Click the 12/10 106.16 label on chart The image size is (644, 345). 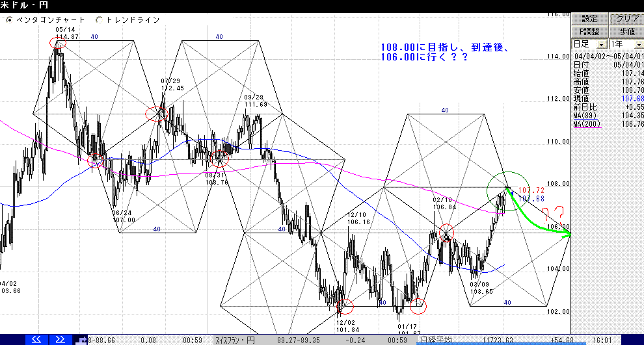[x=358, y=219]
